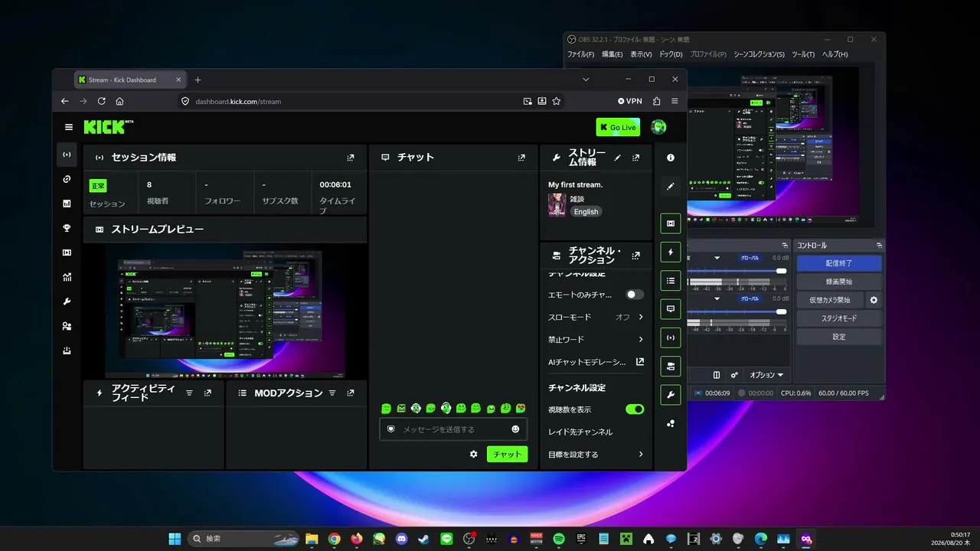
Task: Click the first OBS volume slider handle
Action: coord(781,271)
